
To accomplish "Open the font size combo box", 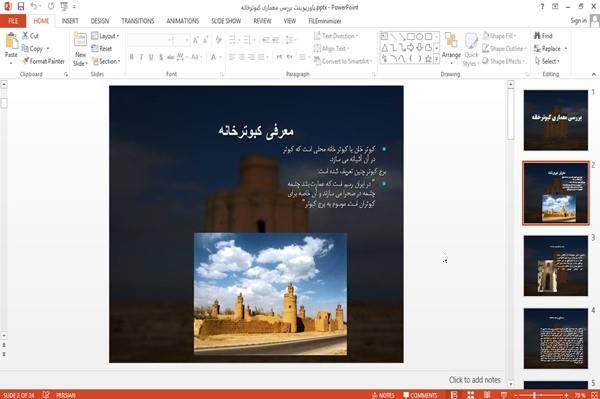I will [181, 40].
